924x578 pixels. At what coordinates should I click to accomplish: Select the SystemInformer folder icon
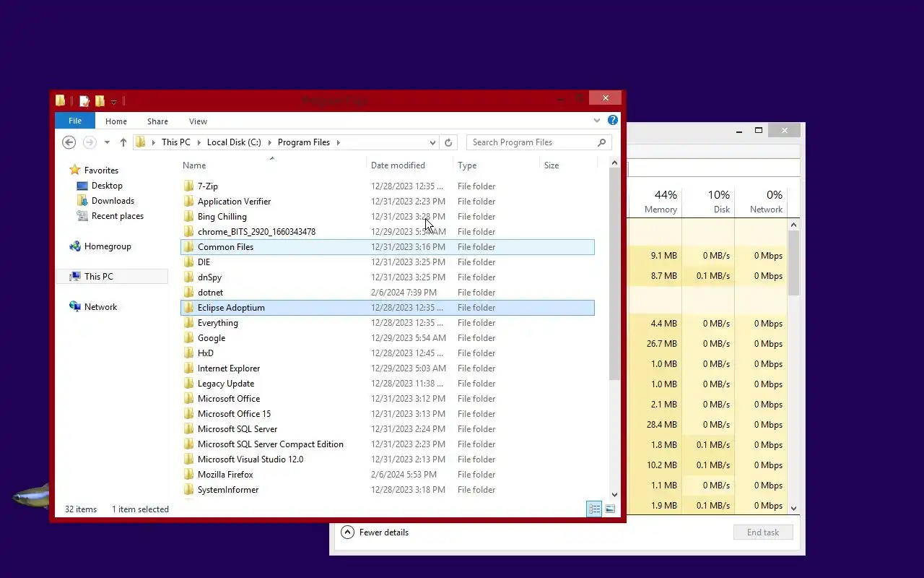[x=188, y=490]
